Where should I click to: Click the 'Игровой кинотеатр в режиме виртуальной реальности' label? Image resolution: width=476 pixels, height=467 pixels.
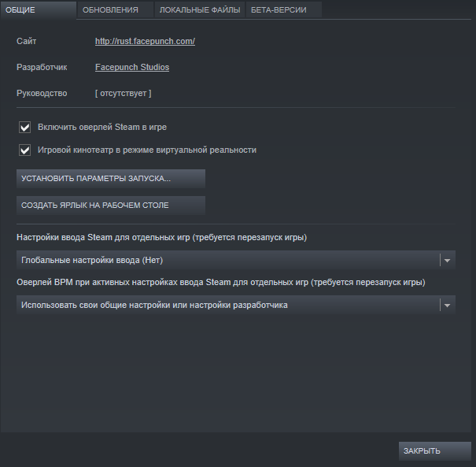point(147,150)
